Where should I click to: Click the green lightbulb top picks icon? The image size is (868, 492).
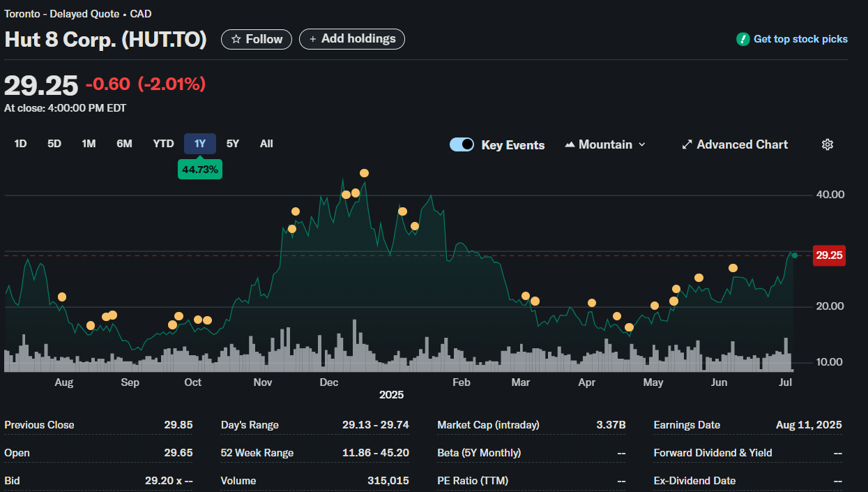743,39
